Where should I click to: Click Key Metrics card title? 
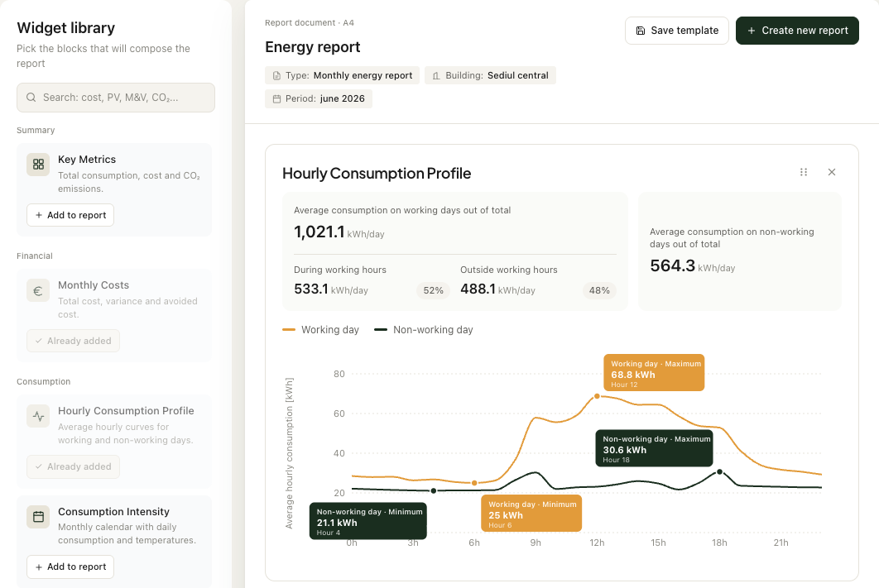coord(87,160)
